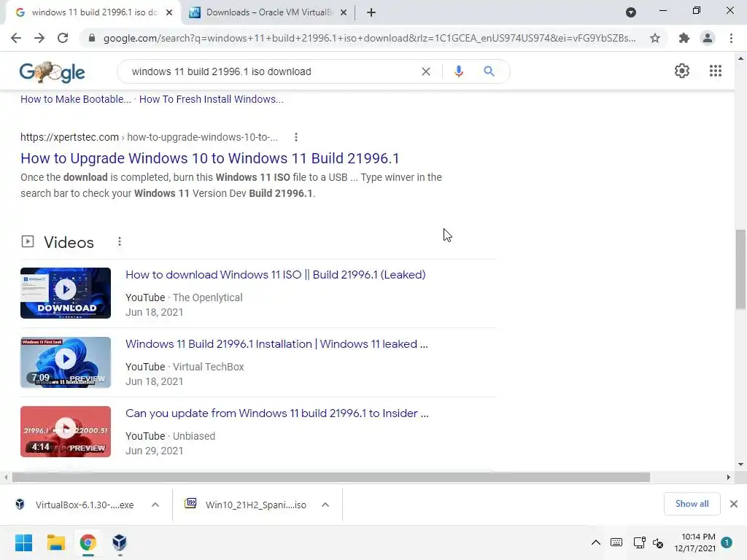
Task: Go back to the previous page
Action: (x=16, y=38)
